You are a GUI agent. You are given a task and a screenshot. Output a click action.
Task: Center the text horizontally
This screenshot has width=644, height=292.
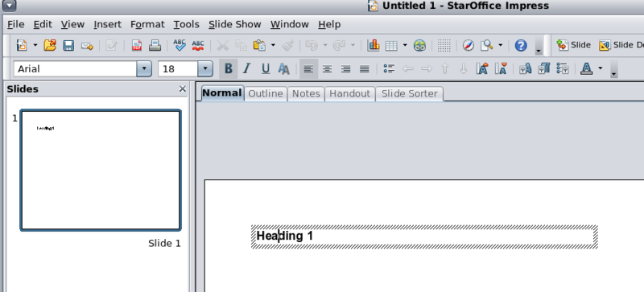(327, 69)
